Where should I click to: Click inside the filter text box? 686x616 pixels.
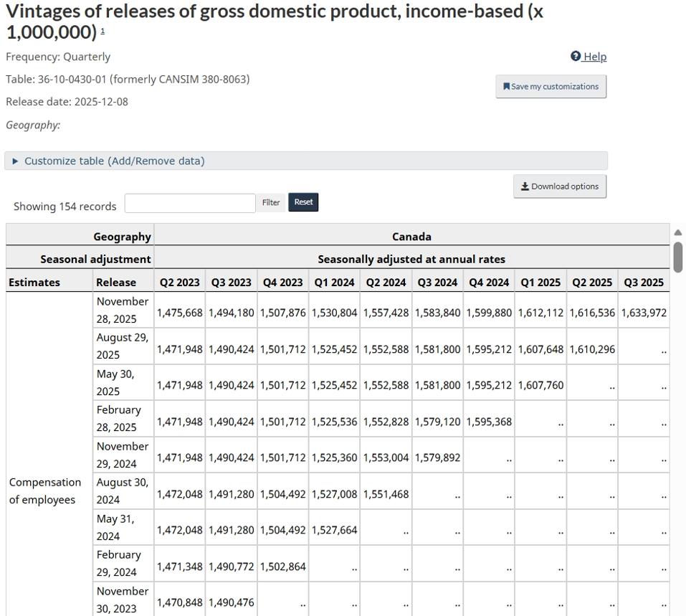[189, 202]
